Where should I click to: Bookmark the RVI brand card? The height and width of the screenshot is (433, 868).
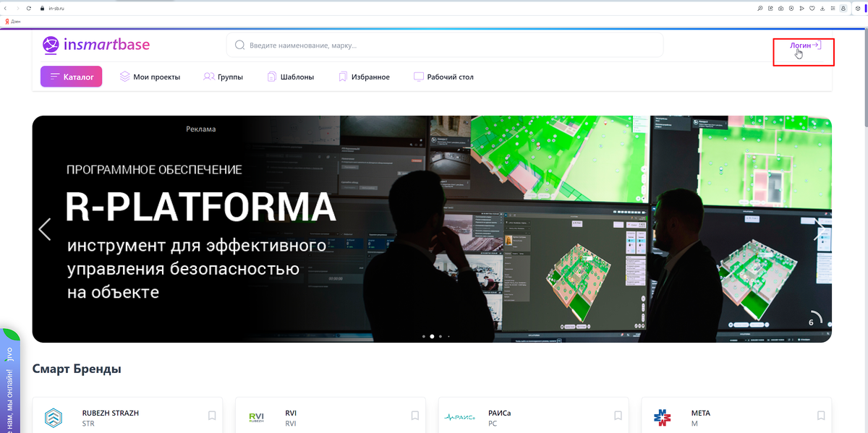(415, 416)
